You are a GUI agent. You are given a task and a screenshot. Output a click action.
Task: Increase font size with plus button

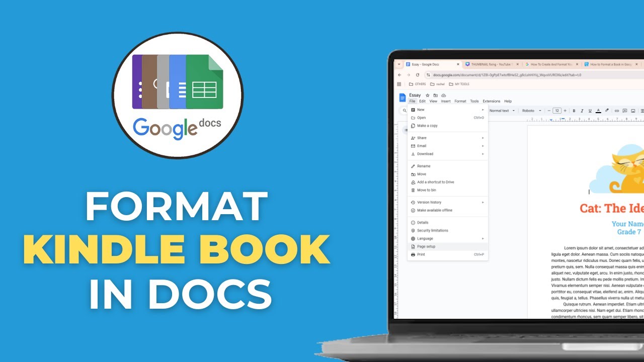pos(565,111)
